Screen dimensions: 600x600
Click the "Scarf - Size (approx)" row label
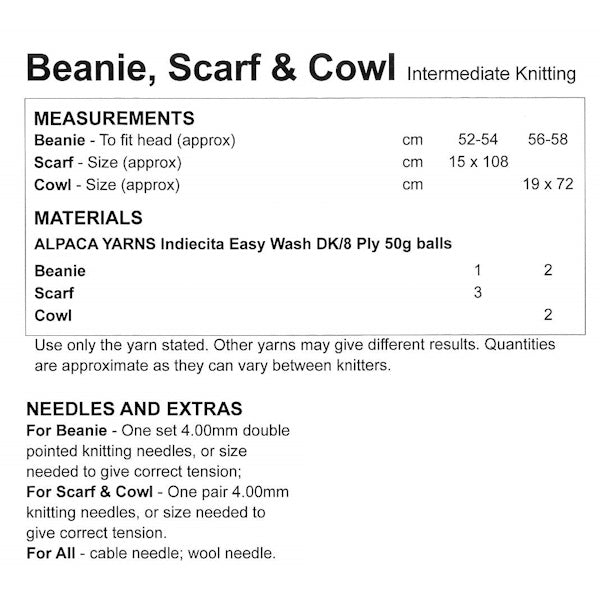(107, 162)
